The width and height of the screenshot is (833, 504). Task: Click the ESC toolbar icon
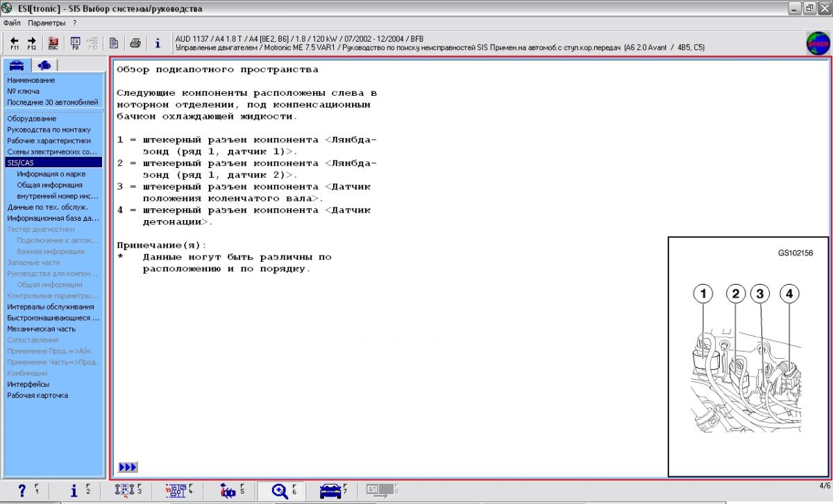(53, 43)
